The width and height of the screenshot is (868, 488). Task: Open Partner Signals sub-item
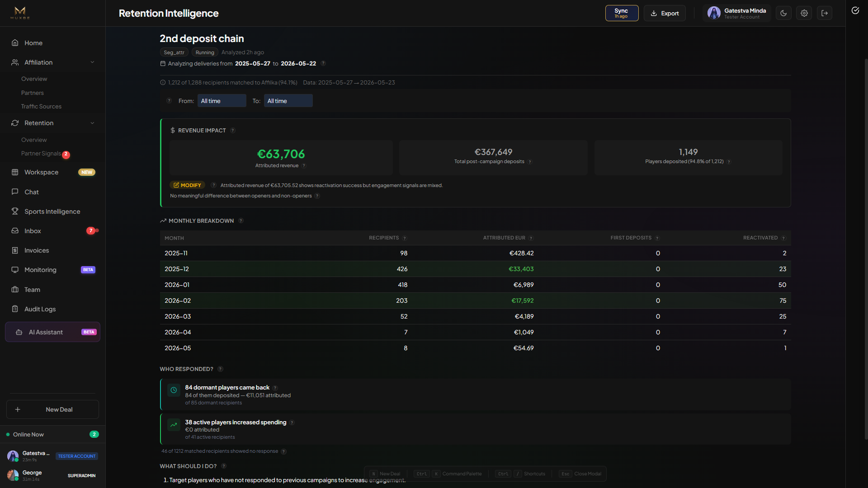click(x=41, y=154)
